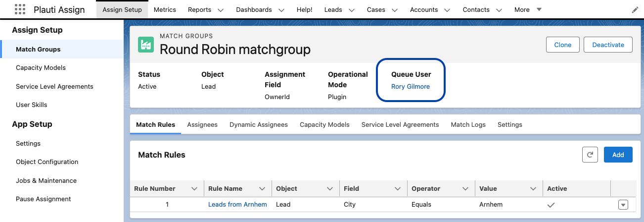The width and height of the screenshot is (644, 222).
Task: Switch to the Dynamic Assignees subtab
Action: click(x=259, y=125)
